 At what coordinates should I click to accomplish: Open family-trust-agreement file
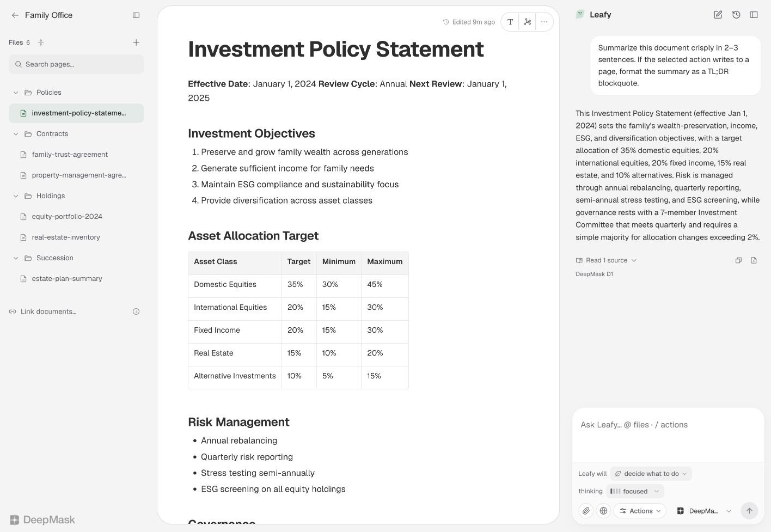[76, 155]
